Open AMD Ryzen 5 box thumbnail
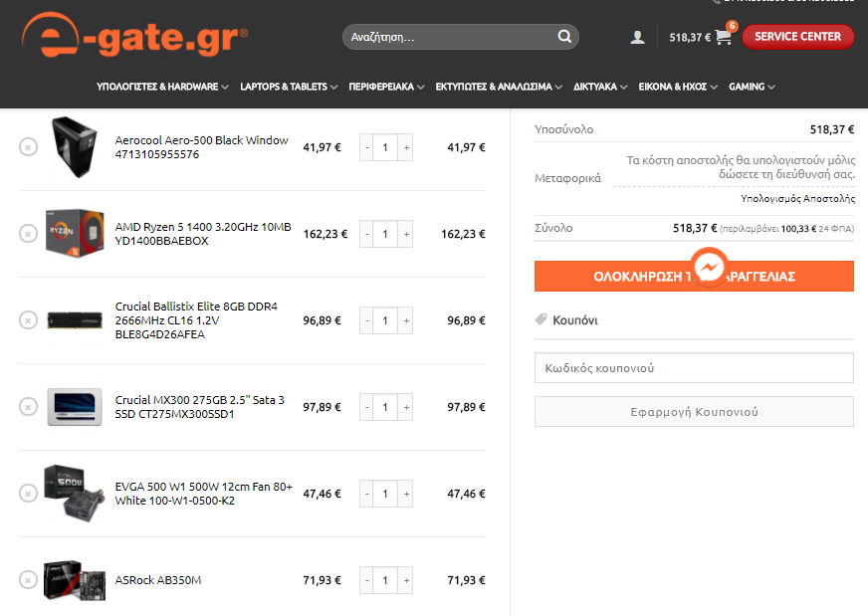 pos(75,234)
